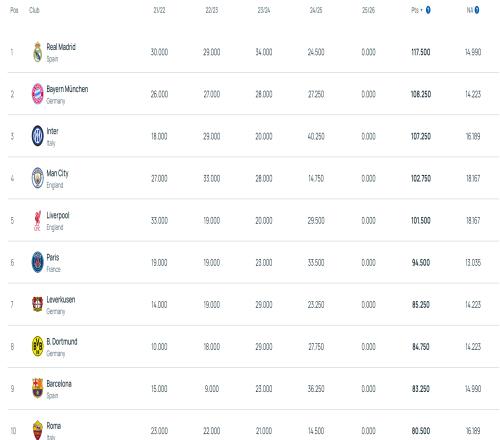The image size is (500, 440).
Task: Click the Liverpool club crest
Action: tap(38, 220)
